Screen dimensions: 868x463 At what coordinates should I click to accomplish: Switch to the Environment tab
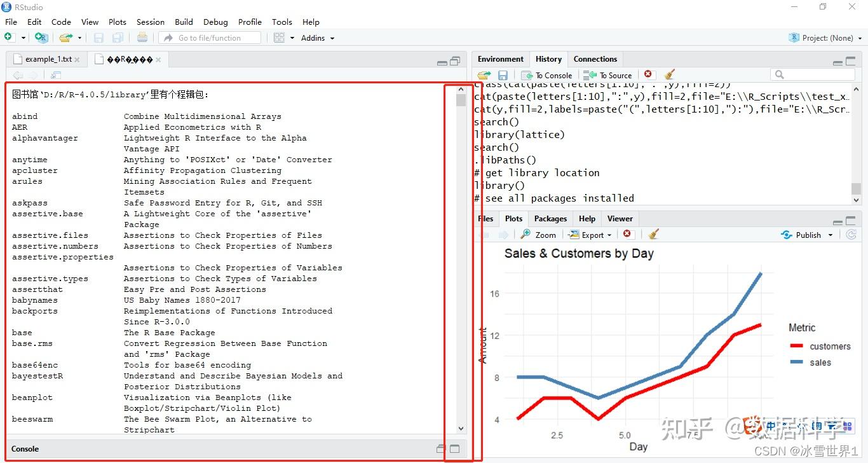tap(500, 59)
